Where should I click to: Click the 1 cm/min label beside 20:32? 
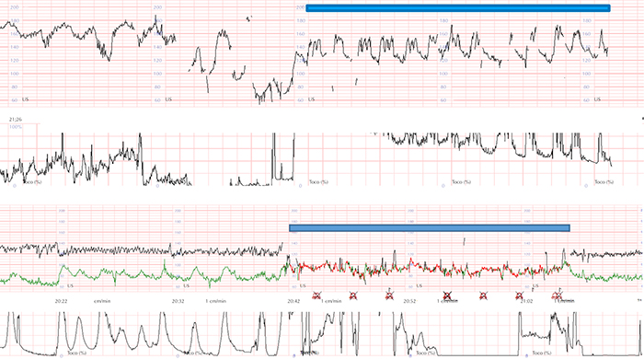215,301
